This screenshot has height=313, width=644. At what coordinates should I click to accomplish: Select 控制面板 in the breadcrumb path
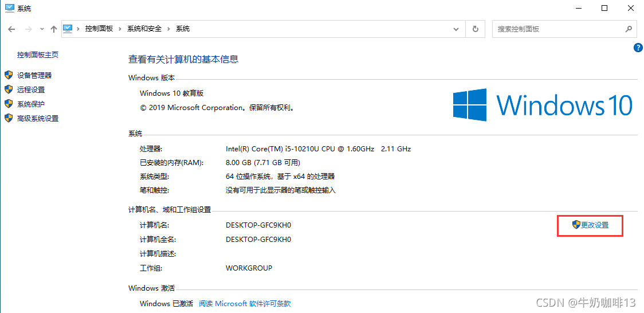99,29
